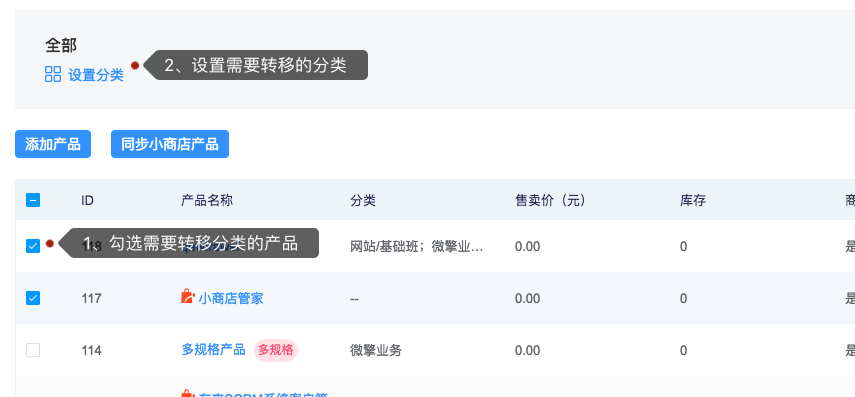Check the checkbox for product ID 114
Screen dimensions: 855x397
point(33,350)
